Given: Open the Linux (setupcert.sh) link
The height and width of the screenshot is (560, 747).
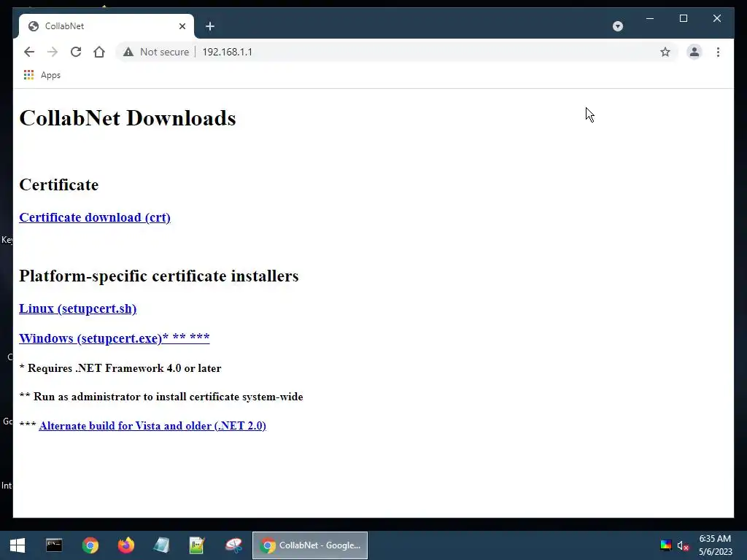Looking at the screenshot, I should 77,308.
